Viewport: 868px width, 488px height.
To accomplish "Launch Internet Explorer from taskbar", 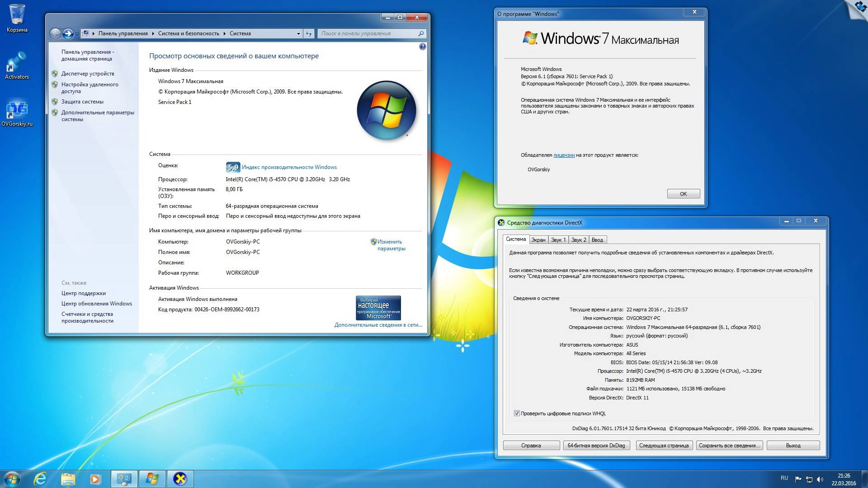I will [41, 479].
